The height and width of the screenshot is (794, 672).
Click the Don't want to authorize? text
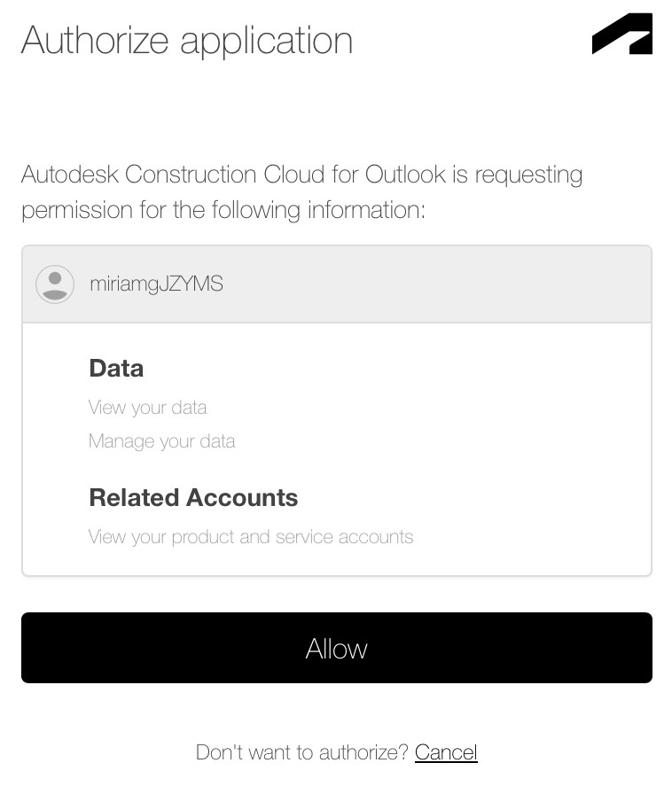tap(301, 752)
